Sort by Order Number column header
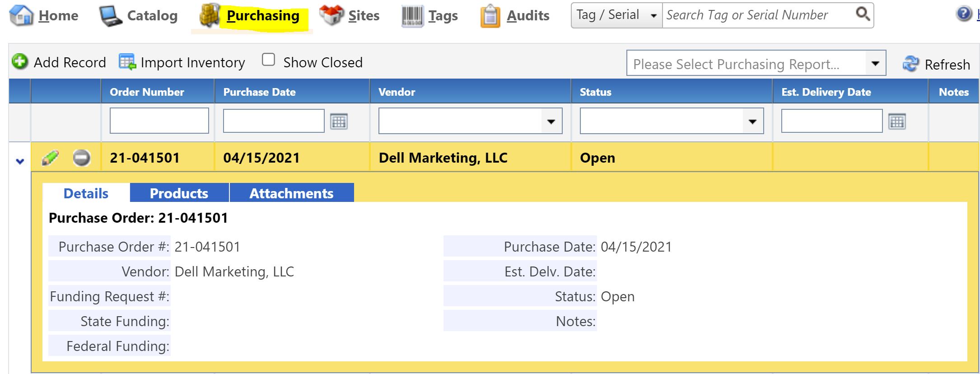This screenshot has height=374, width=980. (x=147, y=92)
